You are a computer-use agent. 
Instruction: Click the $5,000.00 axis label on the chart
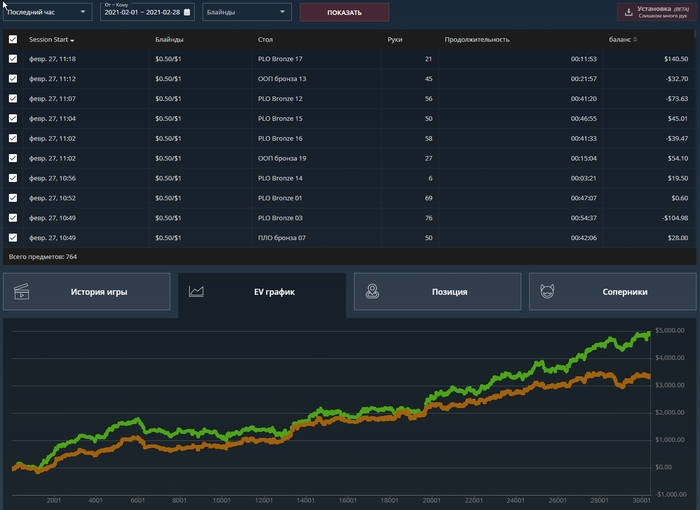pyautogui.click(x=670, y=330)
